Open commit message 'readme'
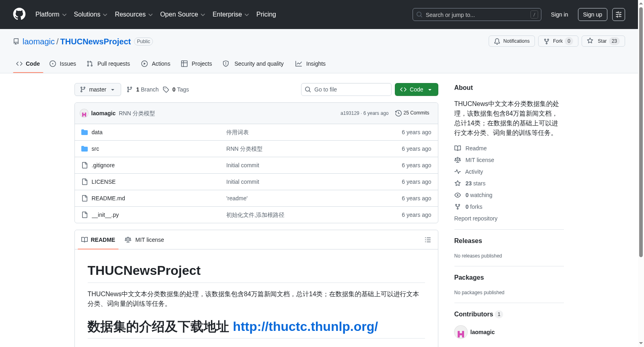 (x=237, y=198)
